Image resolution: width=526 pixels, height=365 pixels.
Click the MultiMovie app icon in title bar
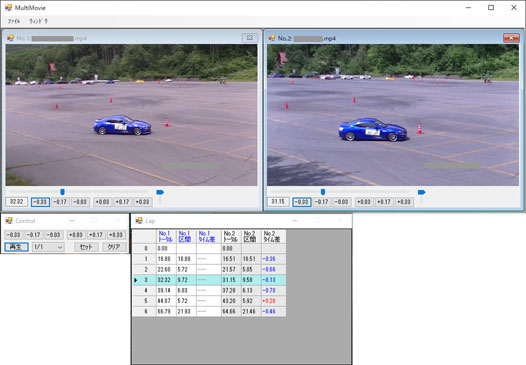click(8, 8)
